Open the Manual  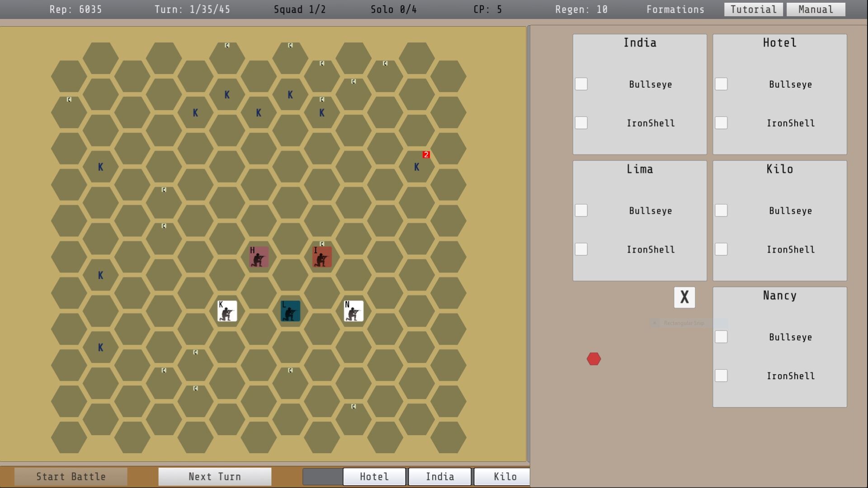coord(816,9)
